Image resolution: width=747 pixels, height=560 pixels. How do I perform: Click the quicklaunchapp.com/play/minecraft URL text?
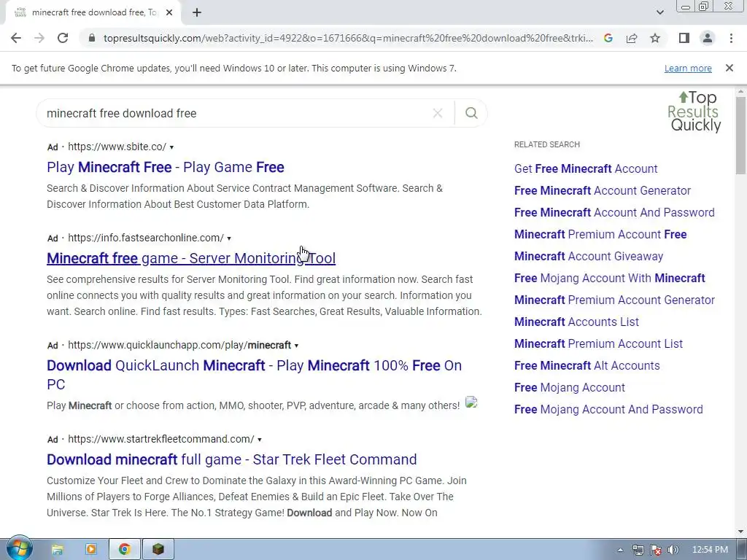(x=179, y=345)
